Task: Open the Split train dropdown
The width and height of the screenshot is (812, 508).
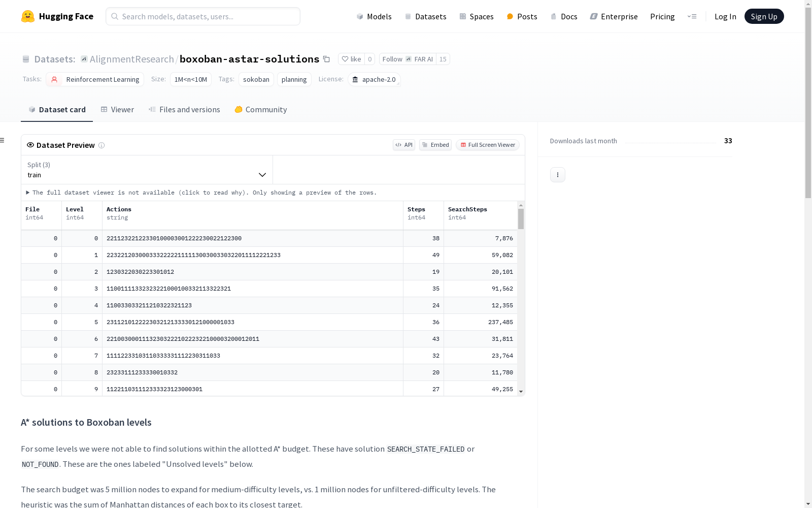Action: [147, 170]
